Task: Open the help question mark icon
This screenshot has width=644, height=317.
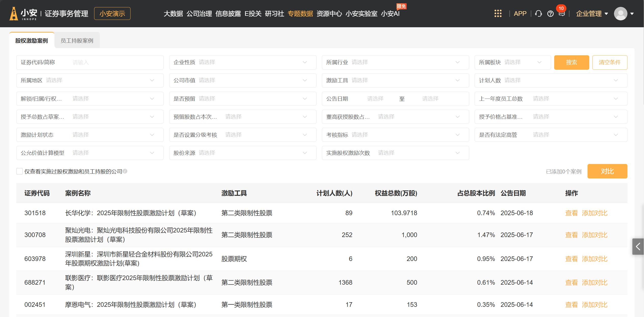Action: point(550,14)
